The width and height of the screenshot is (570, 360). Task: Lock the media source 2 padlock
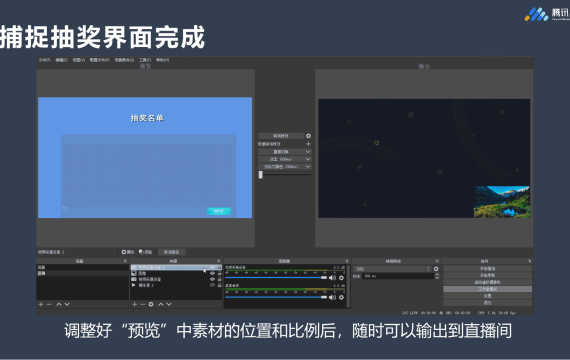point(219,285)
